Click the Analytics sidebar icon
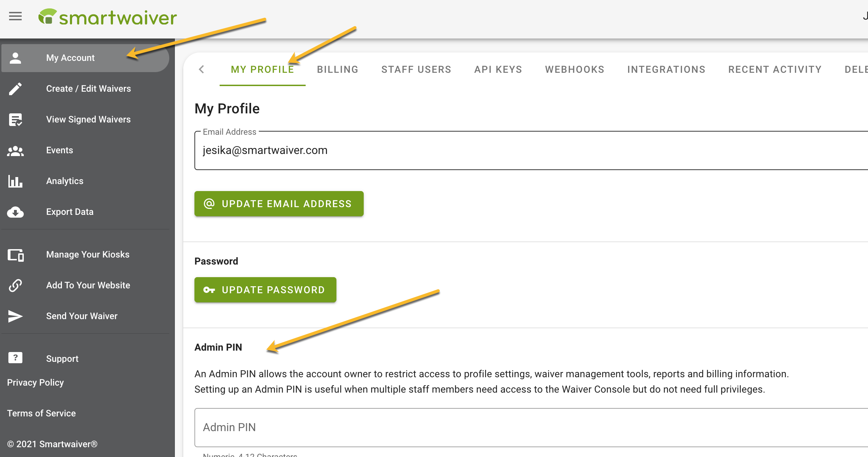 point(15,181)
